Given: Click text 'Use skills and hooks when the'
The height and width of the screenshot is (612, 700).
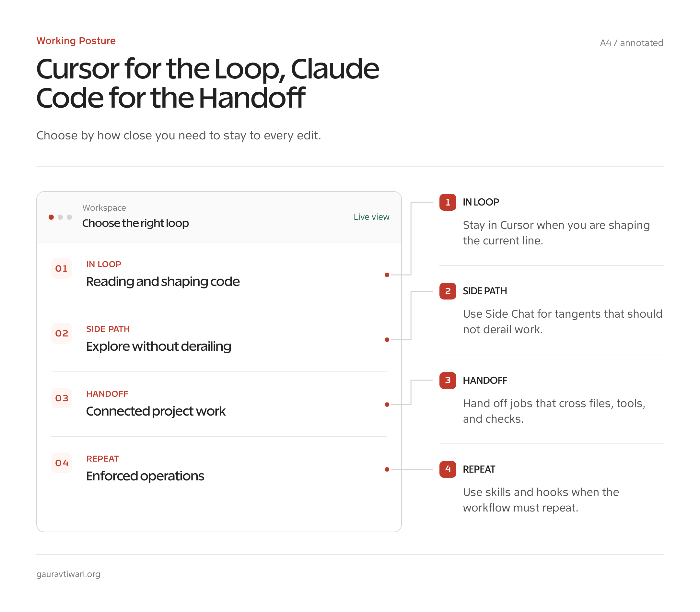Looking at the screenshot, I should tap(541, 492).
